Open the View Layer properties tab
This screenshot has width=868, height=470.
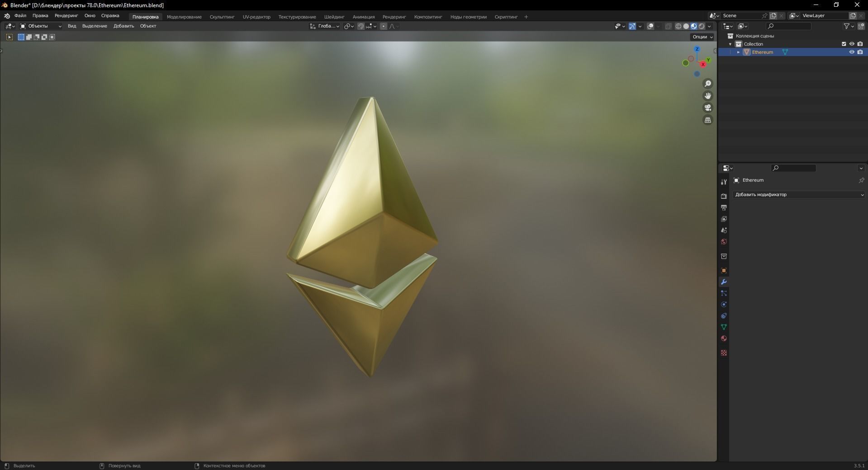coord(724,219)
